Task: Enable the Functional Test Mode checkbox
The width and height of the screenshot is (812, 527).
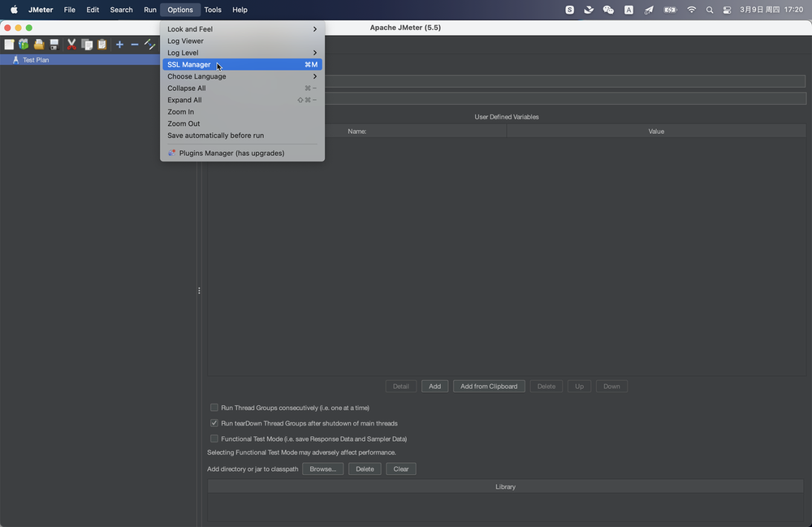Action: tap(214, 438)
